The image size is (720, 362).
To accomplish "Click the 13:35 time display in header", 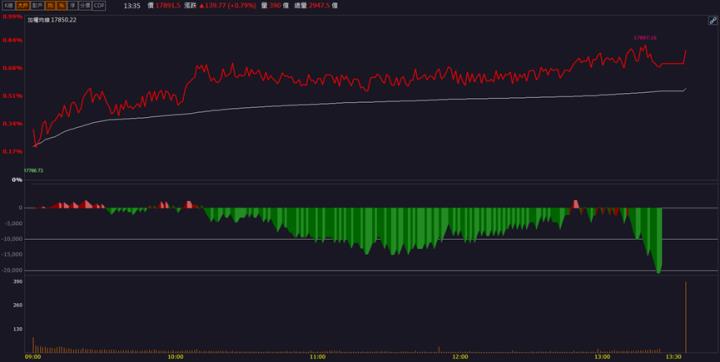I will click(x=132, y=6).
